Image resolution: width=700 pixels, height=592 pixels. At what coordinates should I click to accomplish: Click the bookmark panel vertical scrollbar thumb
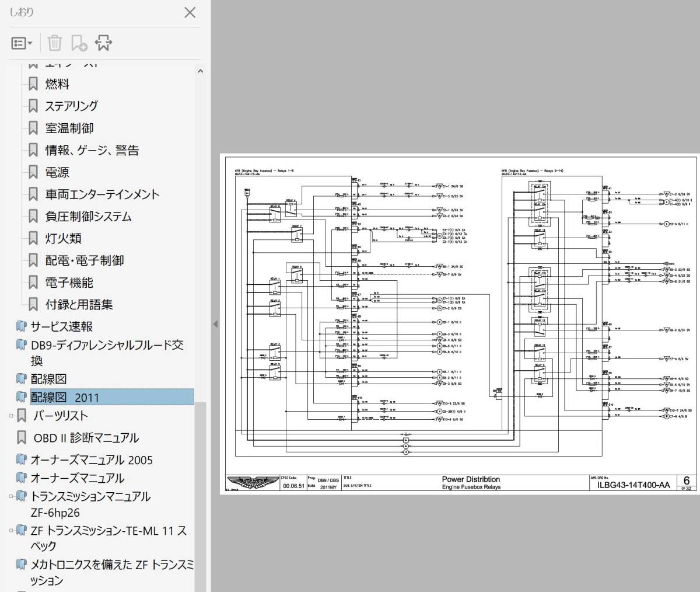(x=200, y=496)
